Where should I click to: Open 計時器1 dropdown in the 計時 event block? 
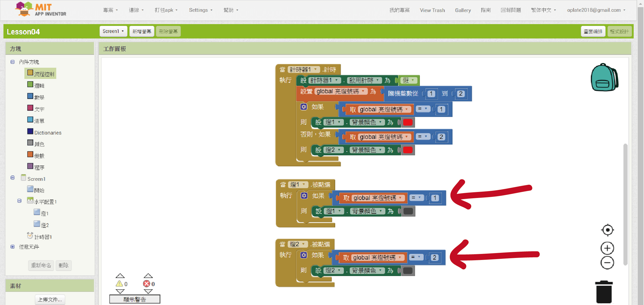point(304,69)
